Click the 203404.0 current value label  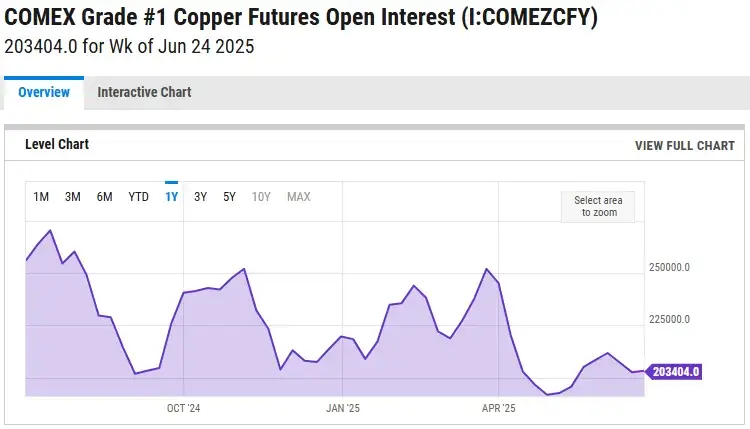(x=674, y=372)
